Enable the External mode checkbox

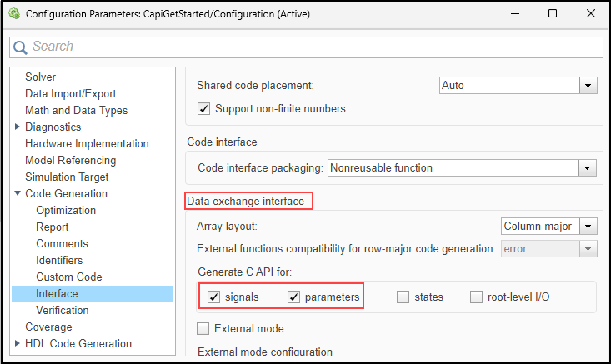click(203, 328)
